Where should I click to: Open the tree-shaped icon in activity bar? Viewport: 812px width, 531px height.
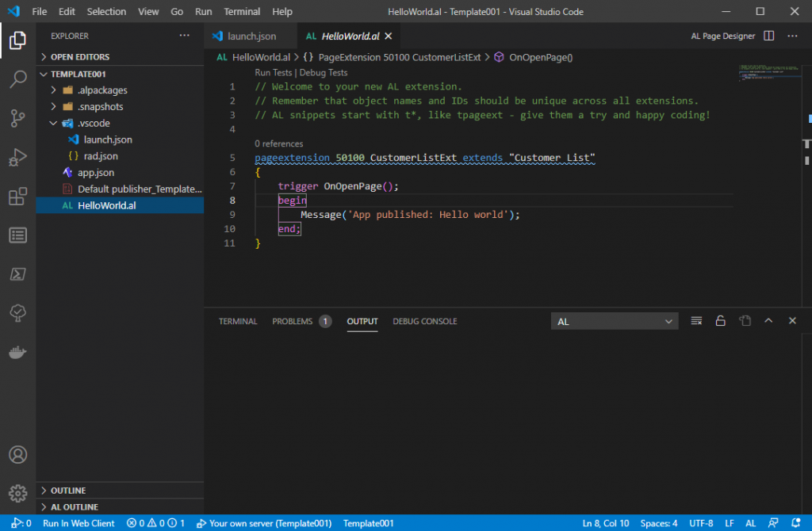pos(17,313)
